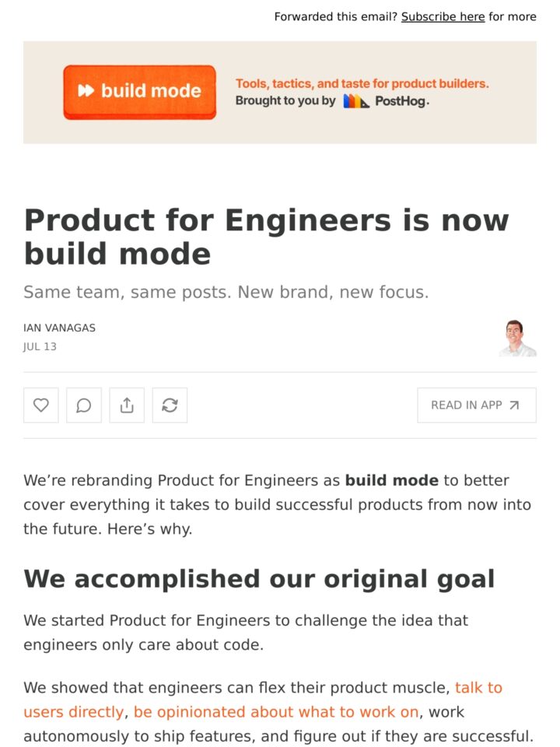Open the talk to users directly link
Screen dimensions: 560x747
point(263,700)
